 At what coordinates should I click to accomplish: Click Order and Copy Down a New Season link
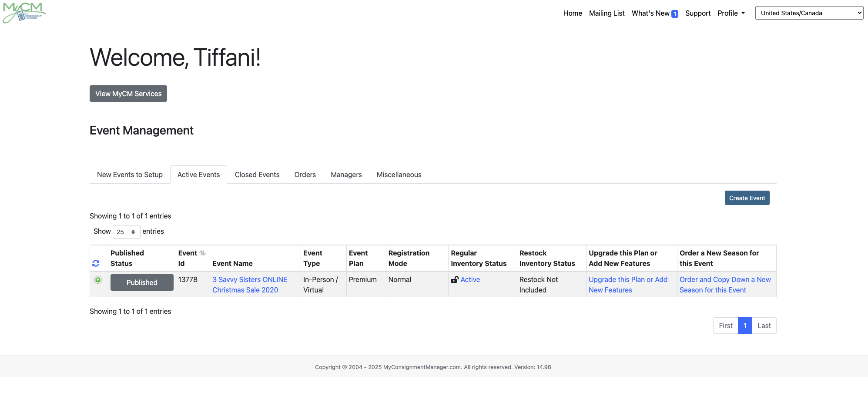point(725,285)
